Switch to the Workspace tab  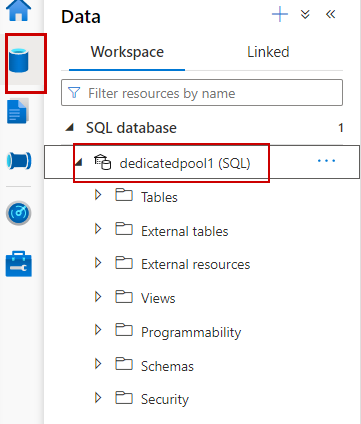pos(127,52)
